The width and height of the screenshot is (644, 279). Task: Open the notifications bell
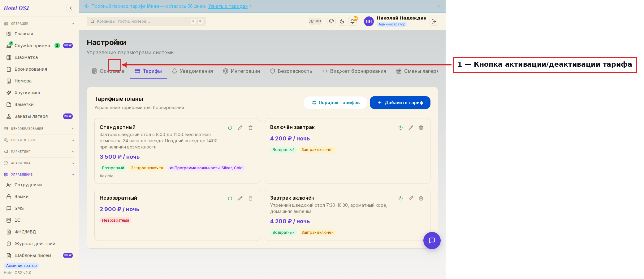click(352, 21)
